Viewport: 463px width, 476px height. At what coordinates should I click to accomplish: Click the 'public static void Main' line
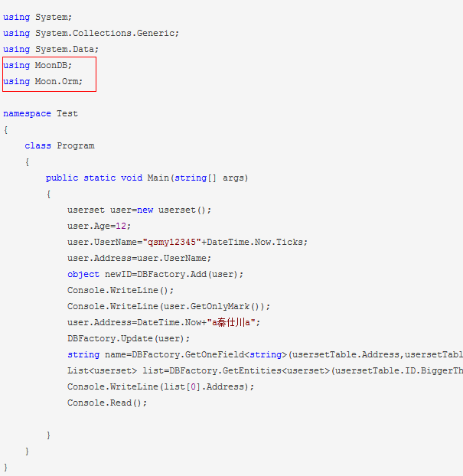point(147,178)
